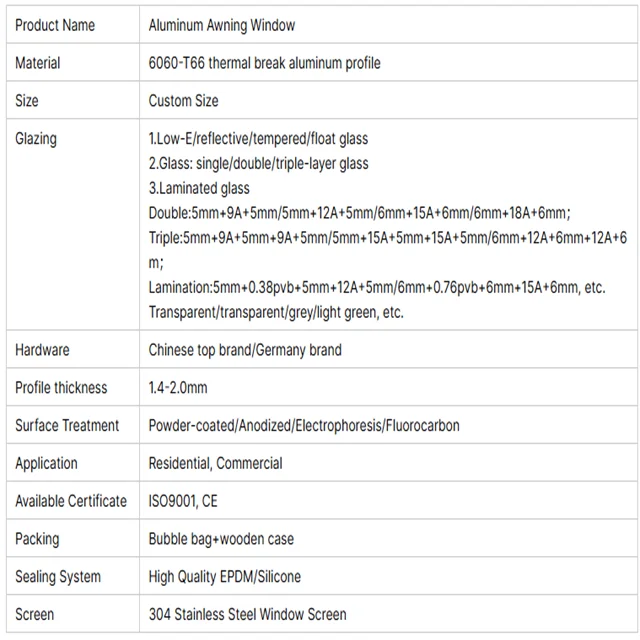
Task: Click the line starting with 'Lamination:5mm+0.38pvb'
Action: coord(377,287)
